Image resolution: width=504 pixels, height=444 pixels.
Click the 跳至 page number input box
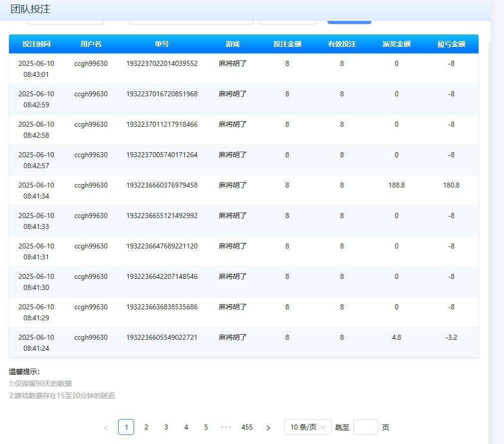pyautogui.click(x=365, y=427)
